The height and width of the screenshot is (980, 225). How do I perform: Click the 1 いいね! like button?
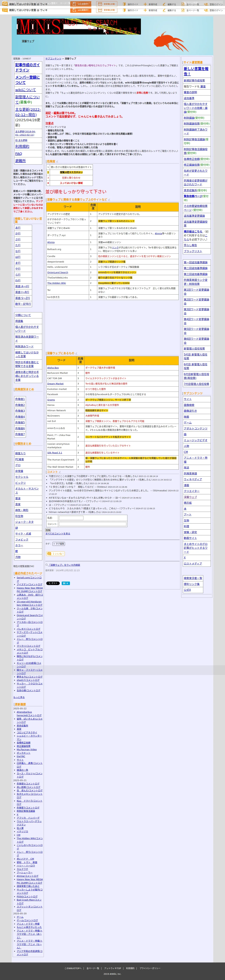(56, 554)
